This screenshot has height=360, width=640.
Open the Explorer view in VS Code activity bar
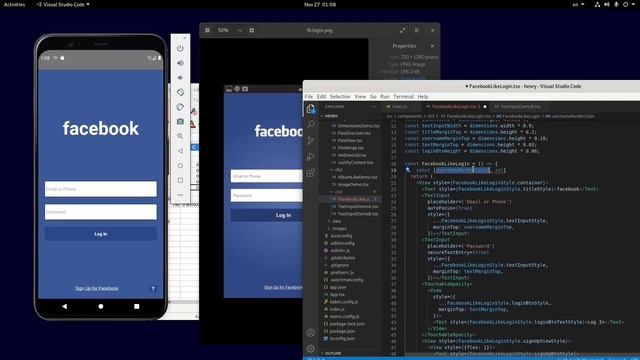[311, 108]
